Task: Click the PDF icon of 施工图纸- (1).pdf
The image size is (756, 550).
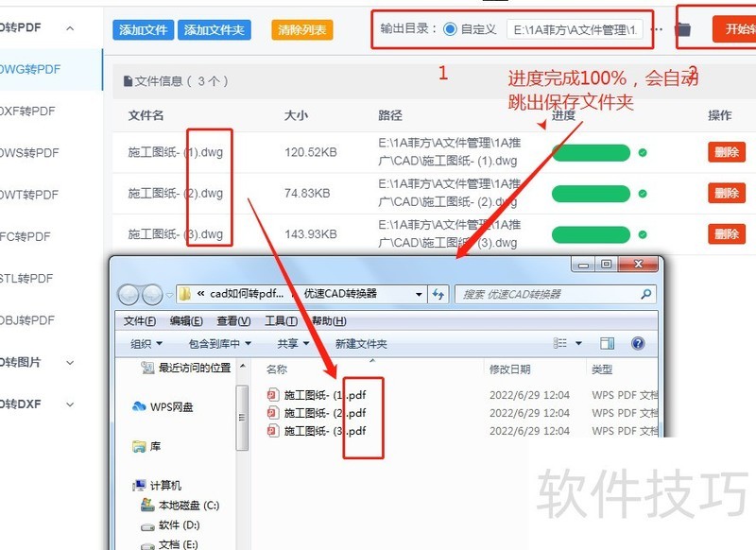Action: pyautogui.click(x=273, y=395)
